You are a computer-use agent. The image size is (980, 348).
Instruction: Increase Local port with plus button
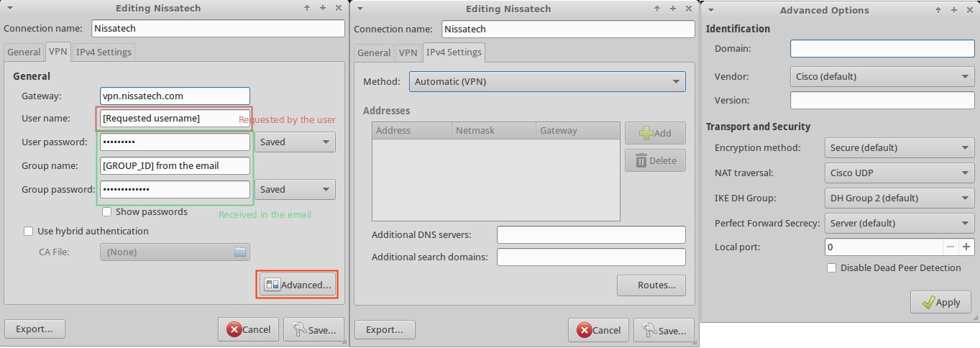point(966,247)
